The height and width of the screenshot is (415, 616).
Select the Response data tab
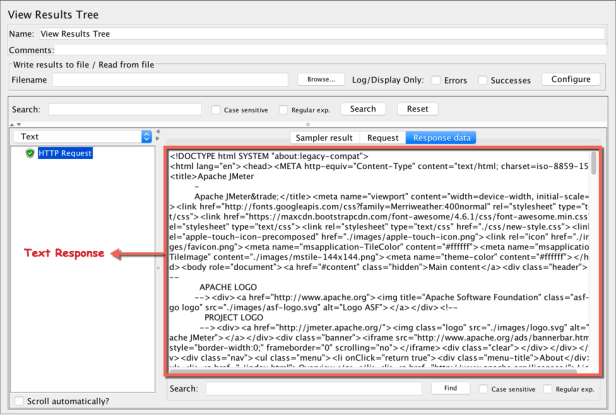coord(441,137)
